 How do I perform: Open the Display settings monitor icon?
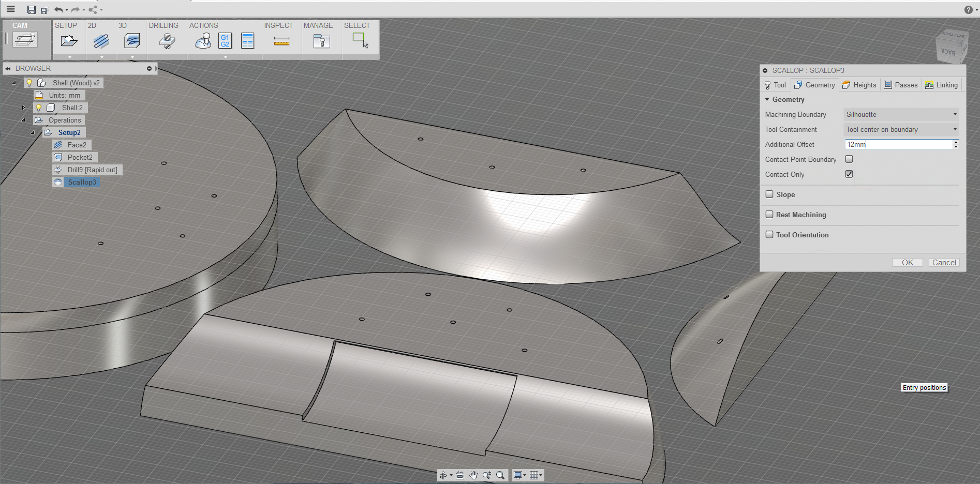(518, 475)
